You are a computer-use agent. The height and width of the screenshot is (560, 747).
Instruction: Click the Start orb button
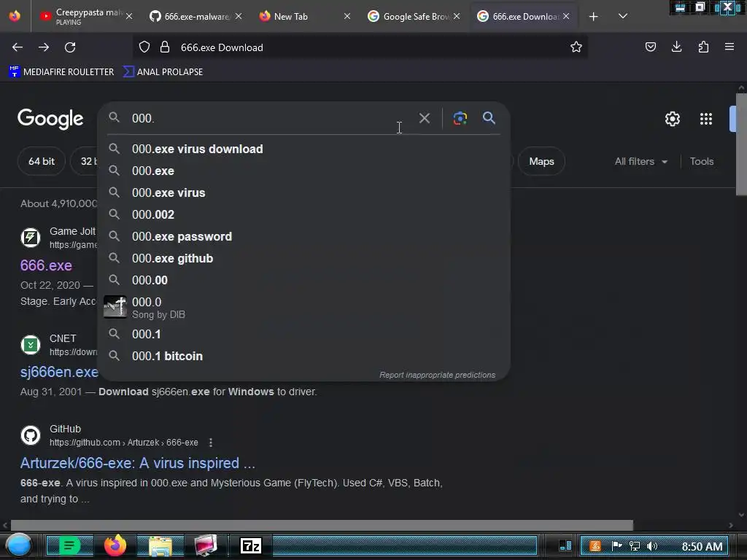pyautogui.click(x=18, y=545)
